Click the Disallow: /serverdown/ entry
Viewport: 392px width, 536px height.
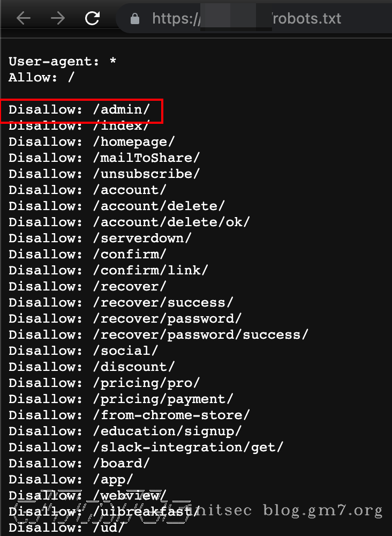pos(100,239)
